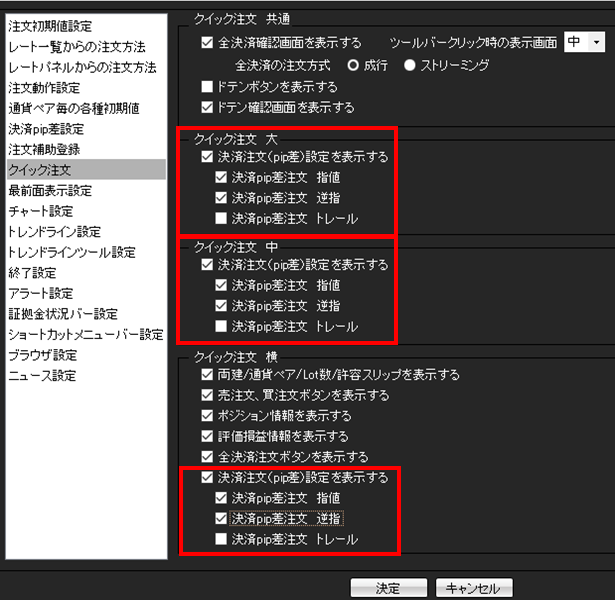This screenshot has height=600, width=615.
Task: Select ストリーミング radio for 全決済の注文方式
Action: click(x=409, y=65)
